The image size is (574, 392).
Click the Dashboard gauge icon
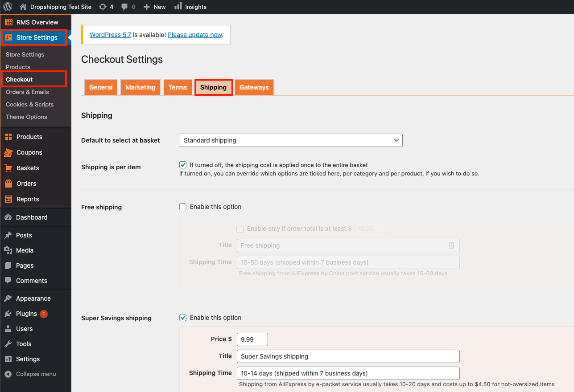click(x=8, y=217)
